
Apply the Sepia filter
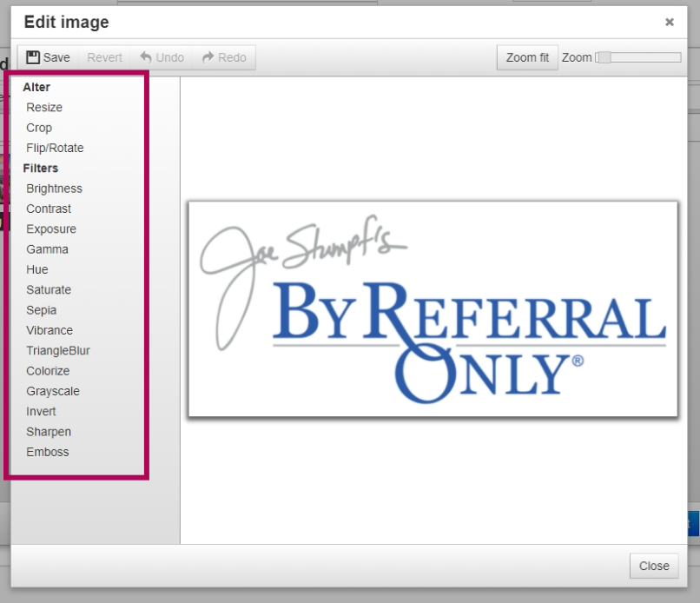click(x=42, y=310)
